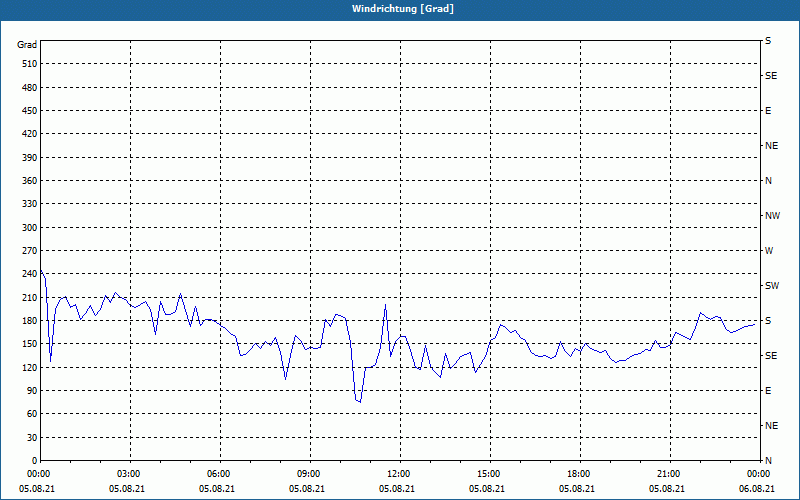
Task: Select compass label E beside 90 gridline
Action: tap(768, 391)
